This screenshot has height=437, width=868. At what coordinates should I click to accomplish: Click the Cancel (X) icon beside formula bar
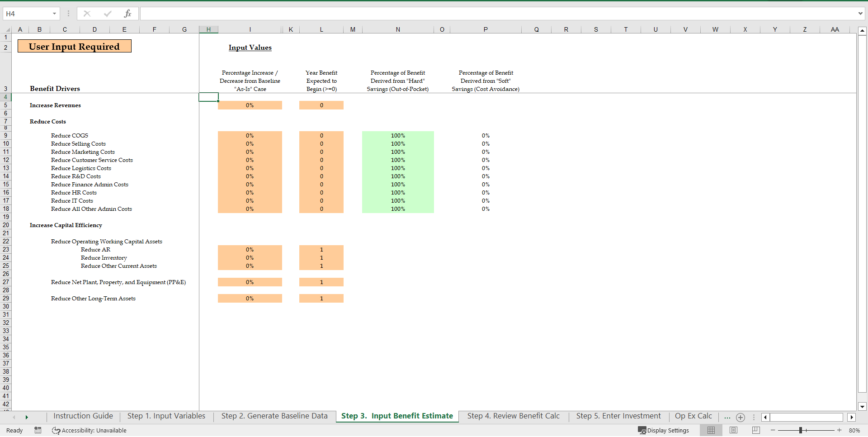pos(87,14)
